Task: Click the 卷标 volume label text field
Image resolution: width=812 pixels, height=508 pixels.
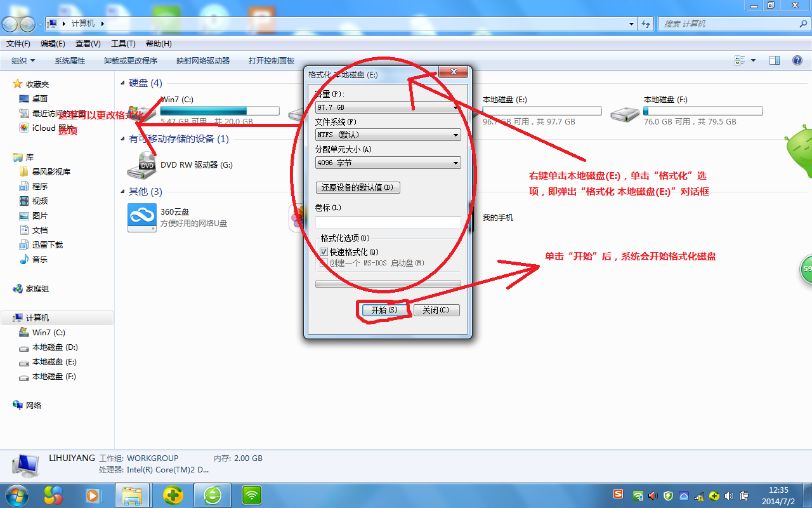Action: 388,222
